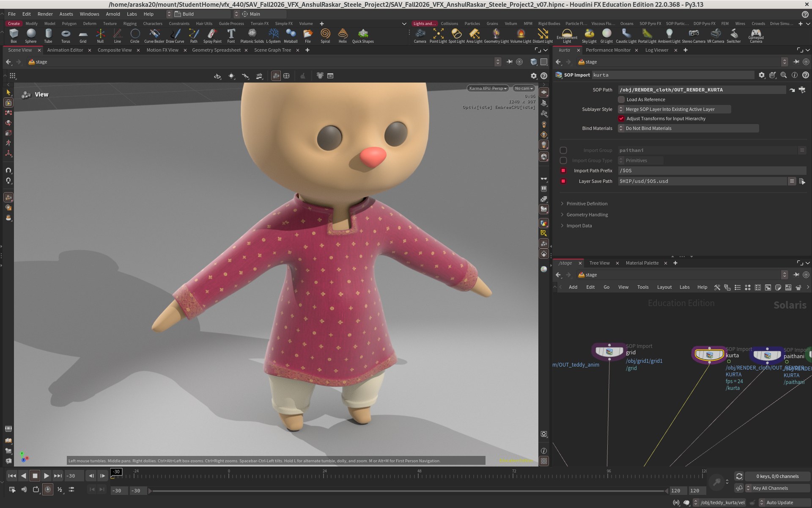The image size is (812, 508).
Task: Select the Torus shelf tool
Action: click(66, 36)
